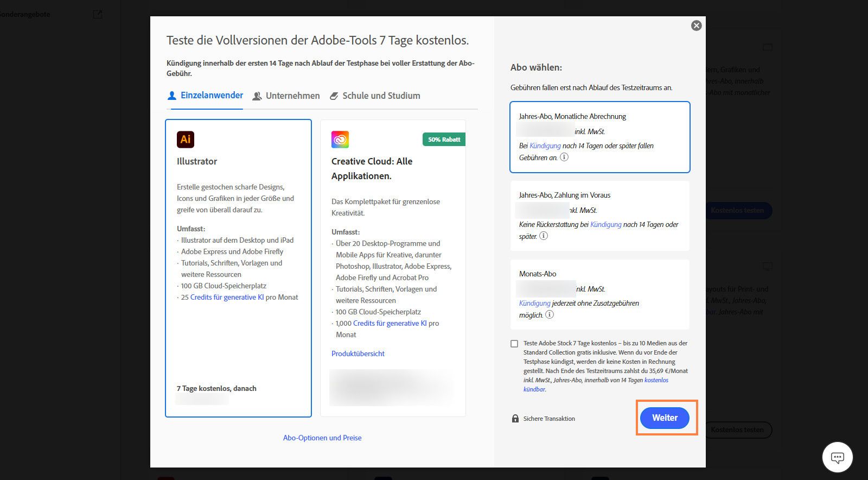Click the 'Sichere Transaktion' label
The height and width of the screenshot is (480, 868).
click(549, 419)
